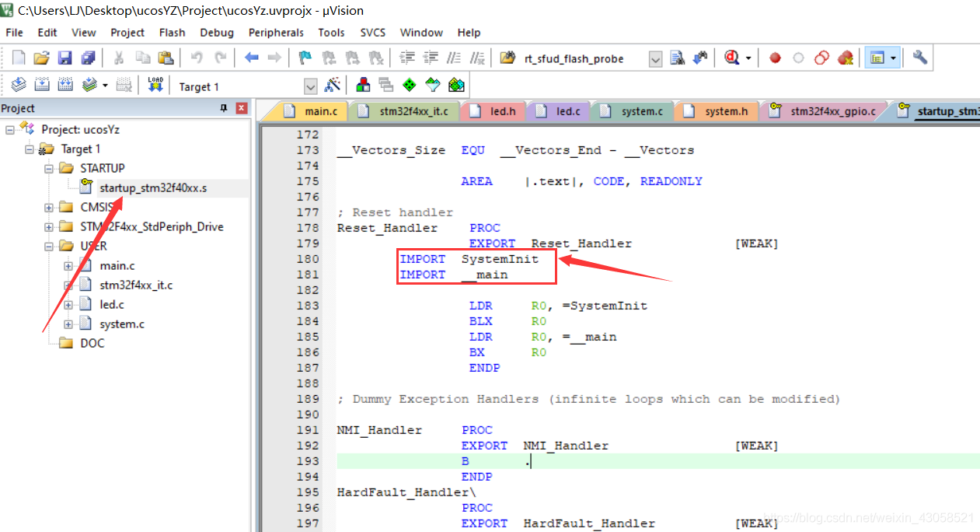Open the Debug menu

pos(217,33)
